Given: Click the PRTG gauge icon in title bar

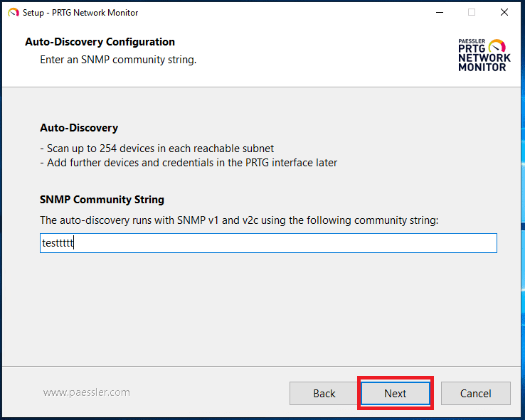Looking at the screenshot, I should (x=14, y=13).
